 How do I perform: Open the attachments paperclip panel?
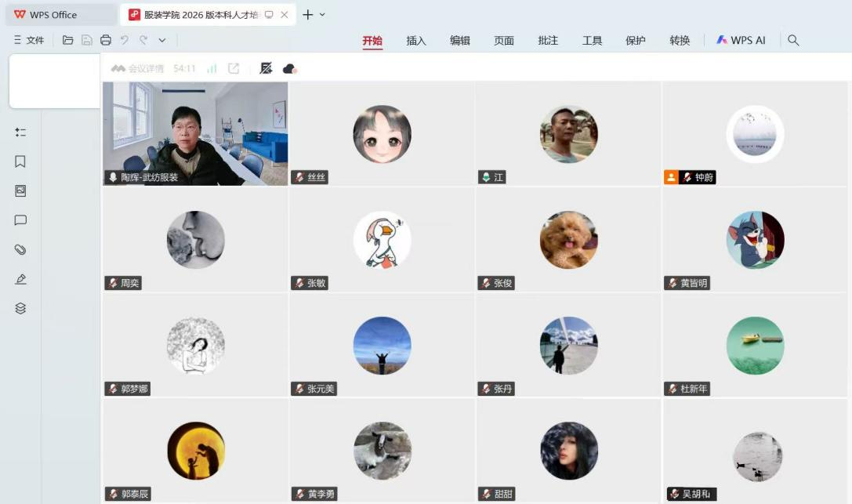tap(20, 250)
